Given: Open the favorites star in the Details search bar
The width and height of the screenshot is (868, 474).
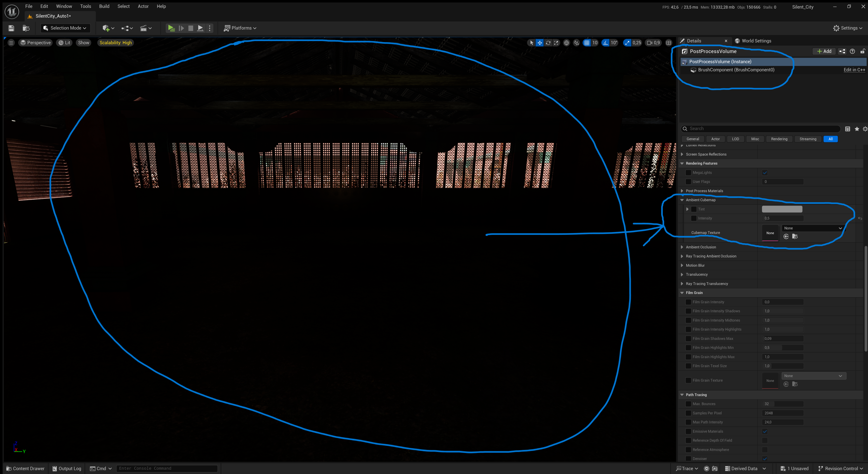Looking at the screenshot, I should click(857, 128).
